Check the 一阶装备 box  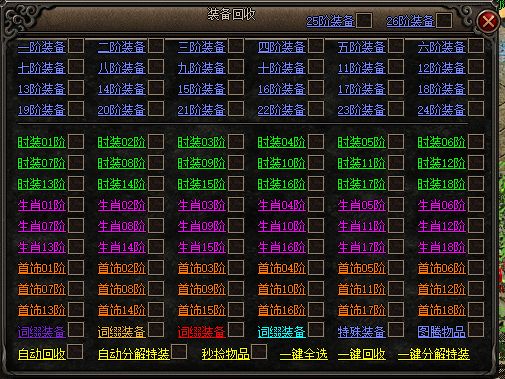click(76, 46)
